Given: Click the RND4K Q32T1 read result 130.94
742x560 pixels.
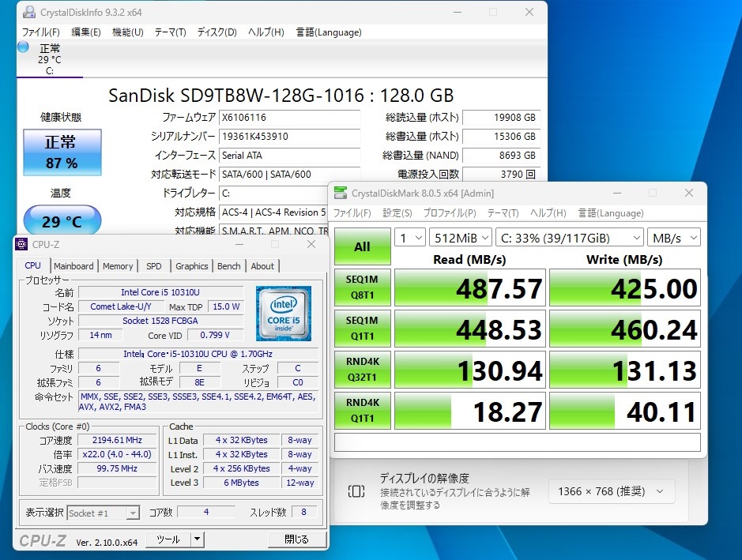Looking at the screenshot, I should [x=470, y=370].
